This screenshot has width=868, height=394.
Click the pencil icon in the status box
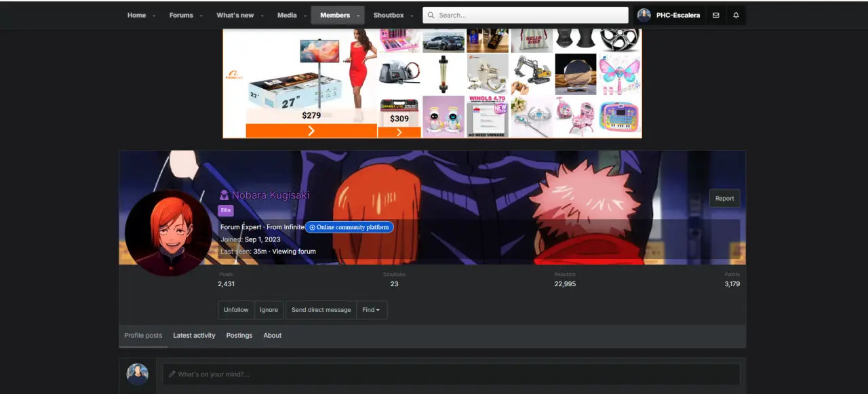pos(172,374)
